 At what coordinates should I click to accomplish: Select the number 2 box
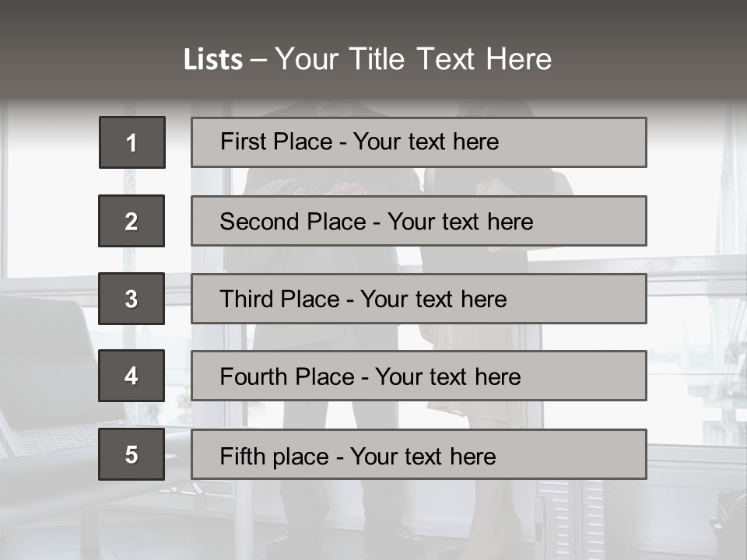point(132,221)
